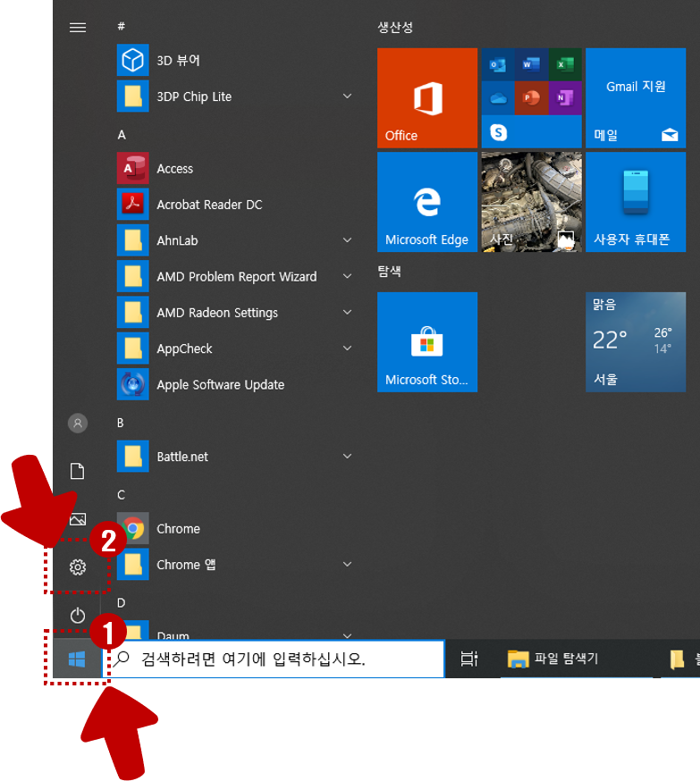Open Task View on the taskbar
Image resolution: width=700 pixels, height=781 pixels.
[468, 659]
